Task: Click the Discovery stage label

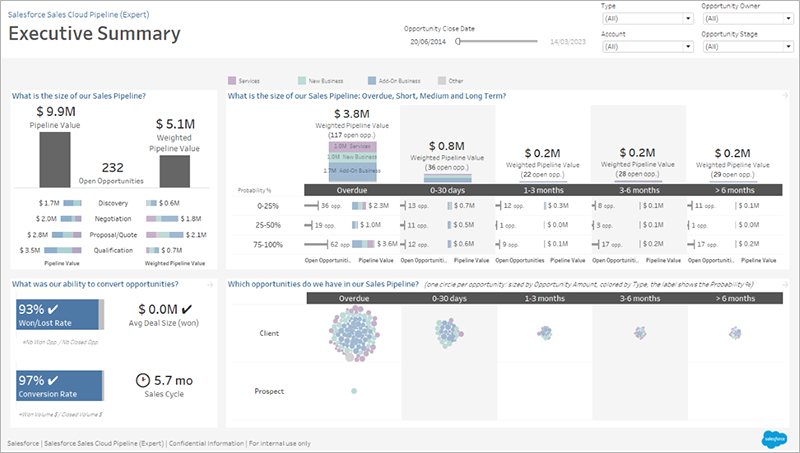Action: 113,203
